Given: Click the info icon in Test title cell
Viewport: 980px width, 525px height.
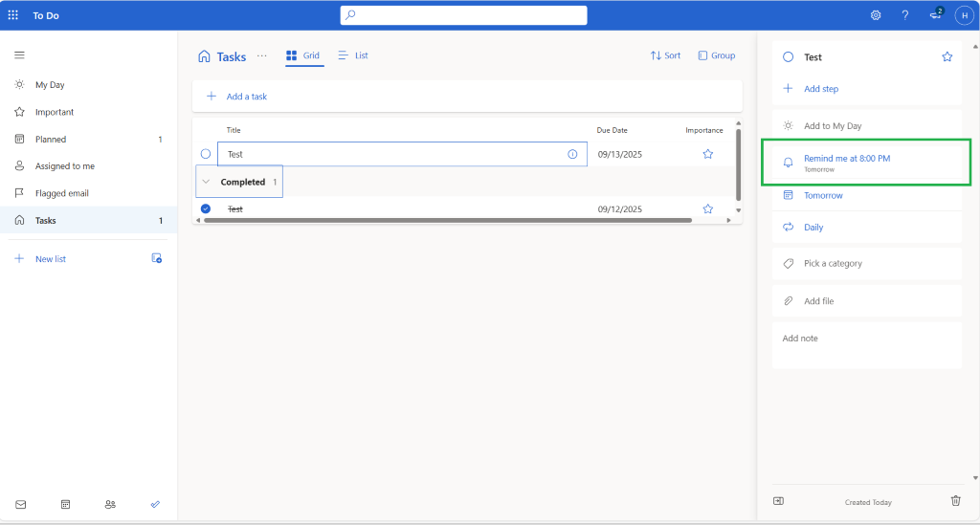Looking at the screenshot, I should click(572, 154).
